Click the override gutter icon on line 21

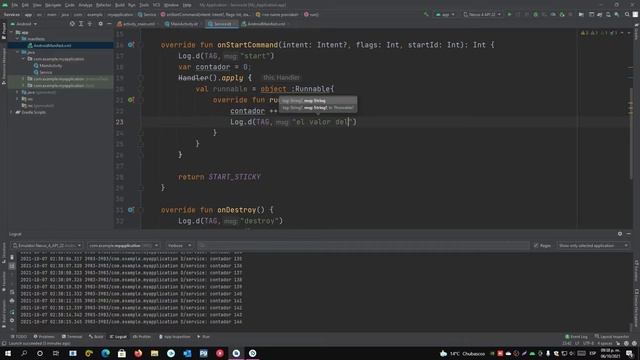(131, 100)
